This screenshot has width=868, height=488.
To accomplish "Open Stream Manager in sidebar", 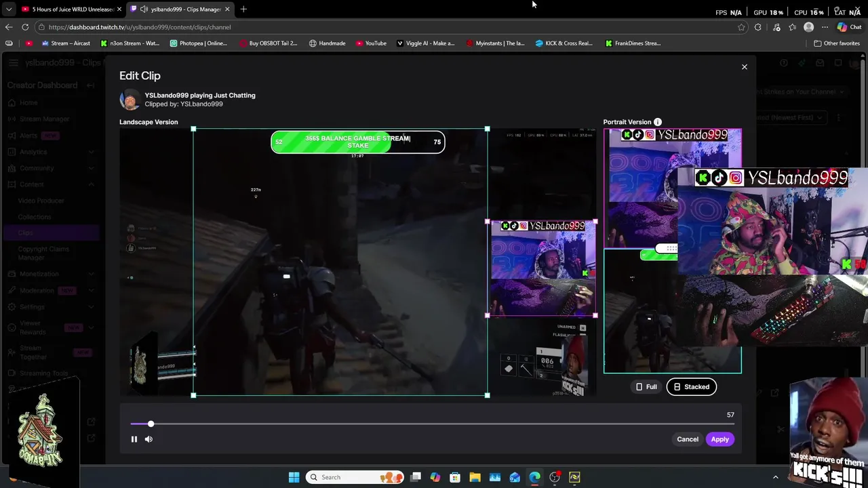I will click(44, 119).
